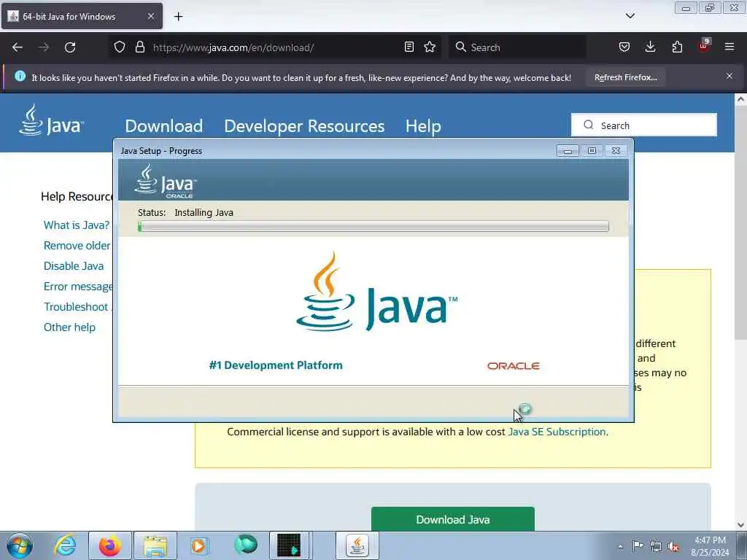Viewport: 747px width, 560px height.
Task: Click the uBlock extension icon with badge
Action: click(703, 46)
